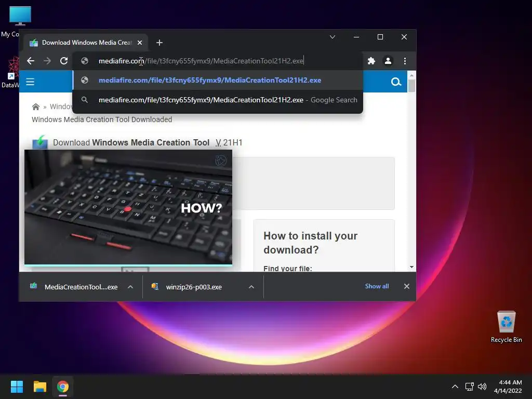
Task: Click the MediaCreationTool file icon in downloads bar
Action: pos(34,286)
